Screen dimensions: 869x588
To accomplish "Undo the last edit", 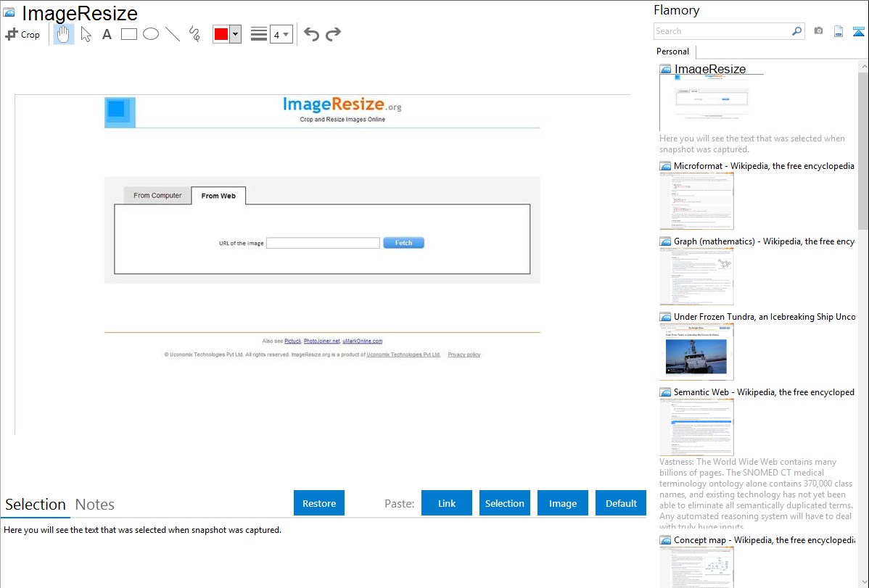I will [x=311, y=34].
